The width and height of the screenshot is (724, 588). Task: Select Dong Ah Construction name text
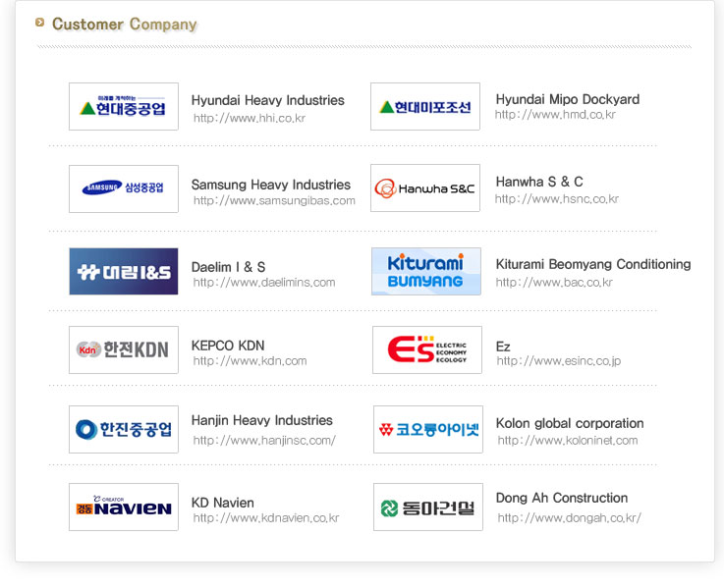click(x=562, y=498)
